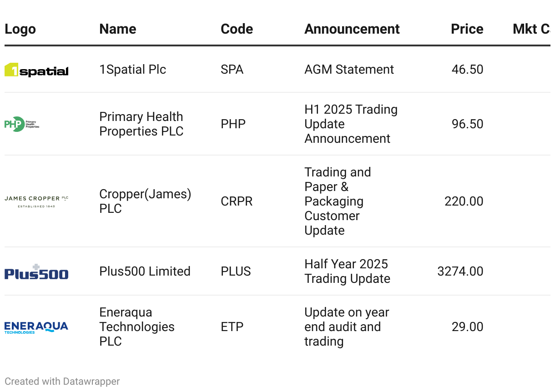
Task: Click the Code column header
Action: click(237, 29)
